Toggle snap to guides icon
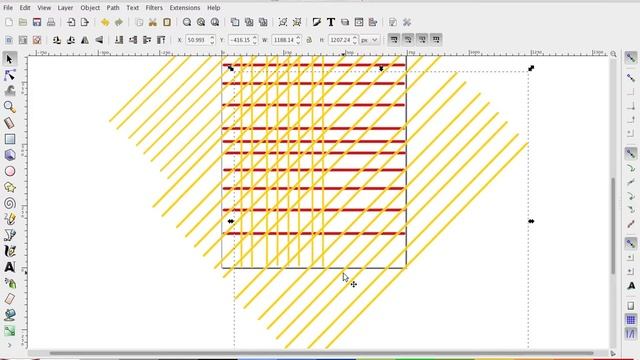 (x=631, y=334)
